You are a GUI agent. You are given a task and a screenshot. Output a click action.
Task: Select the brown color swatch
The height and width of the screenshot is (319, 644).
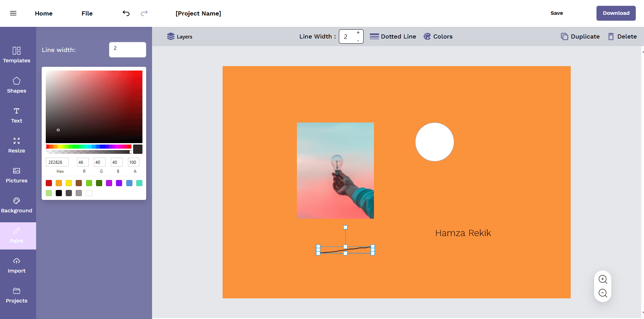[79, 183]
